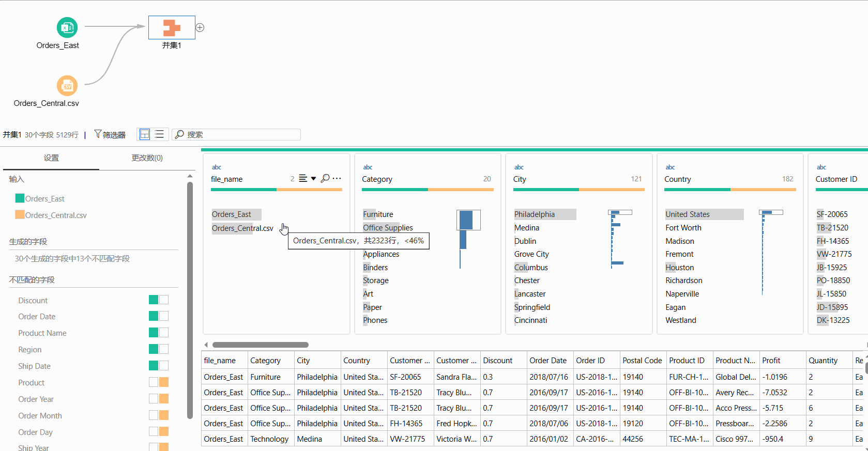The image size is (868, 451).
Task: Select Binders in Category card
Action: (x=375, y=268)
